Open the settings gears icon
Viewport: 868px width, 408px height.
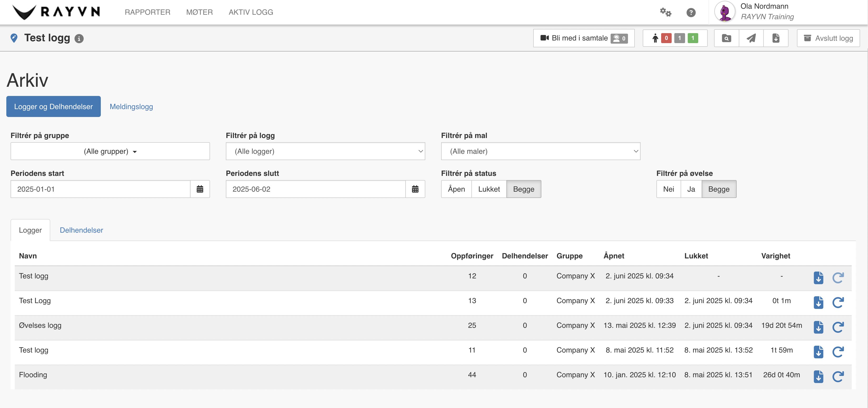point(666,12)
